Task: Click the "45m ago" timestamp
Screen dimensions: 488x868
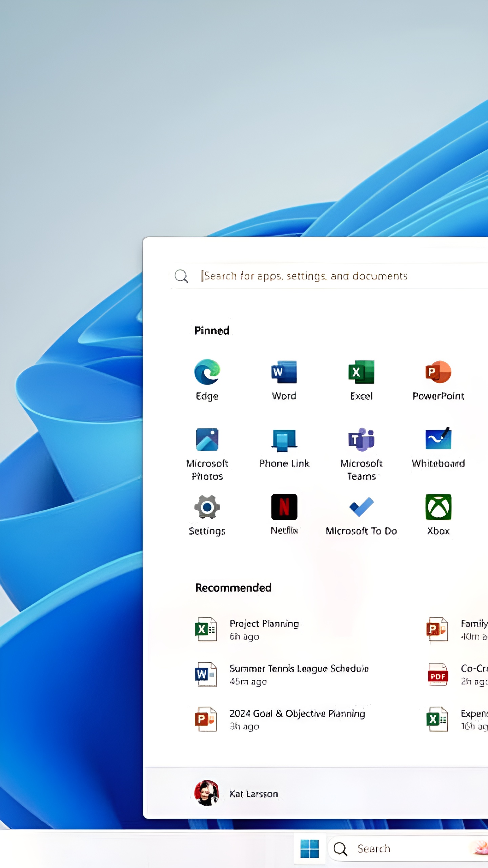Action: [248, 681]
